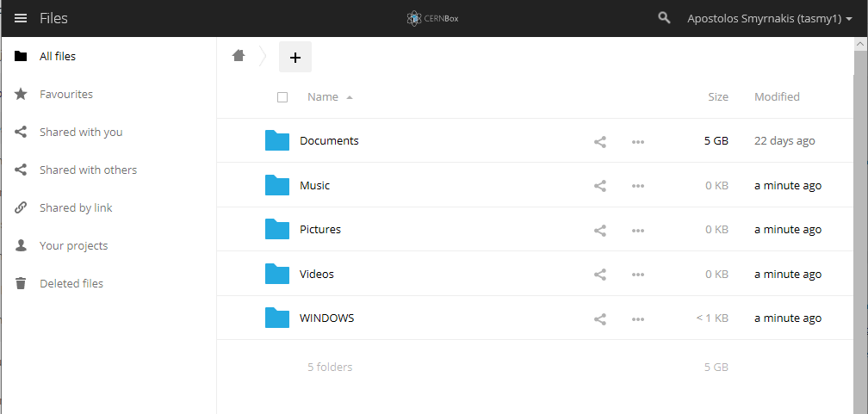Open the user account dropdown arrow
Image resolution: width=868 pixels, height=414 pixels.
[x=849, y=19]
